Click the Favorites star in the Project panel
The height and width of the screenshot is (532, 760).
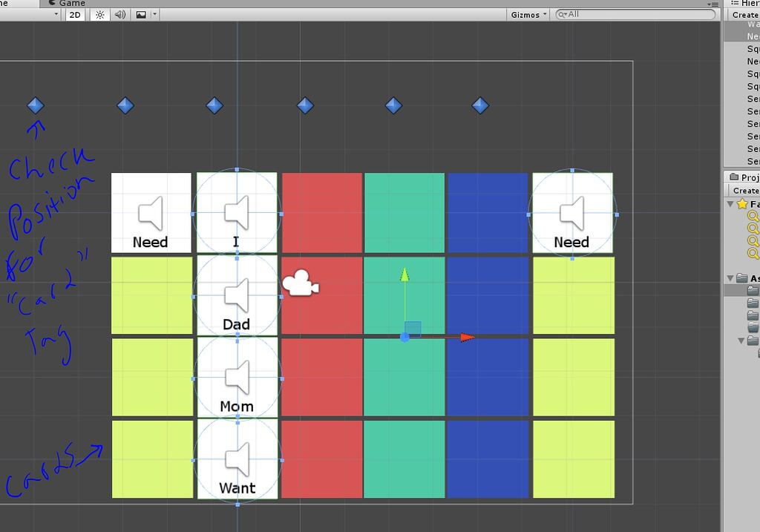click(741, 205)
